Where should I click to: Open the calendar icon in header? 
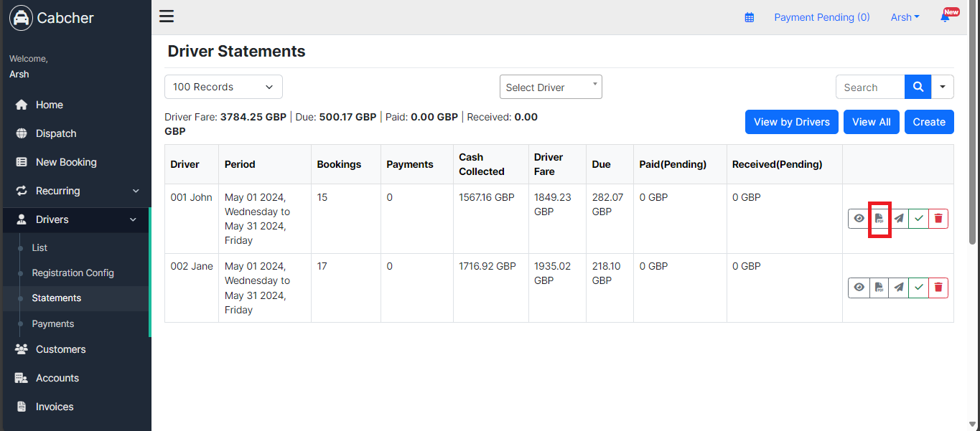click(x=750, y=17)
